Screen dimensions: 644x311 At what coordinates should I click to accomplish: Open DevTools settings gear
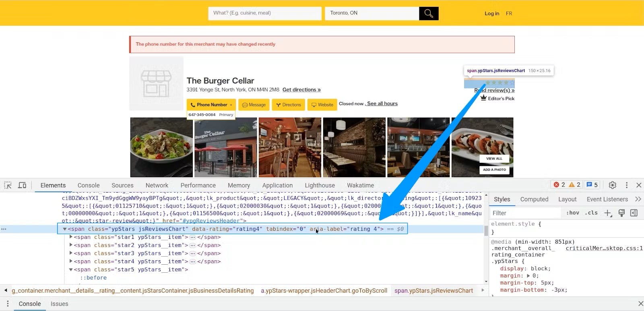613,185
